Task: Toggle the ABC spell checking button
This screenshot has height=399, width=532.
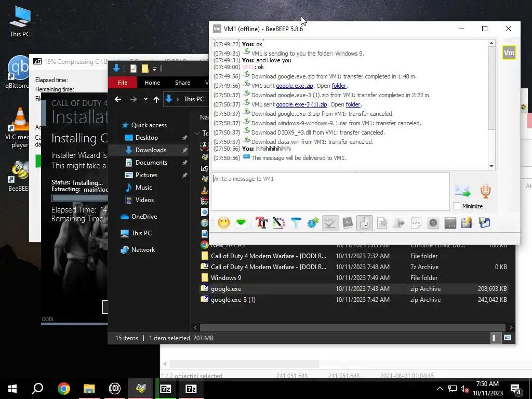Action: (x=330, y=223)
